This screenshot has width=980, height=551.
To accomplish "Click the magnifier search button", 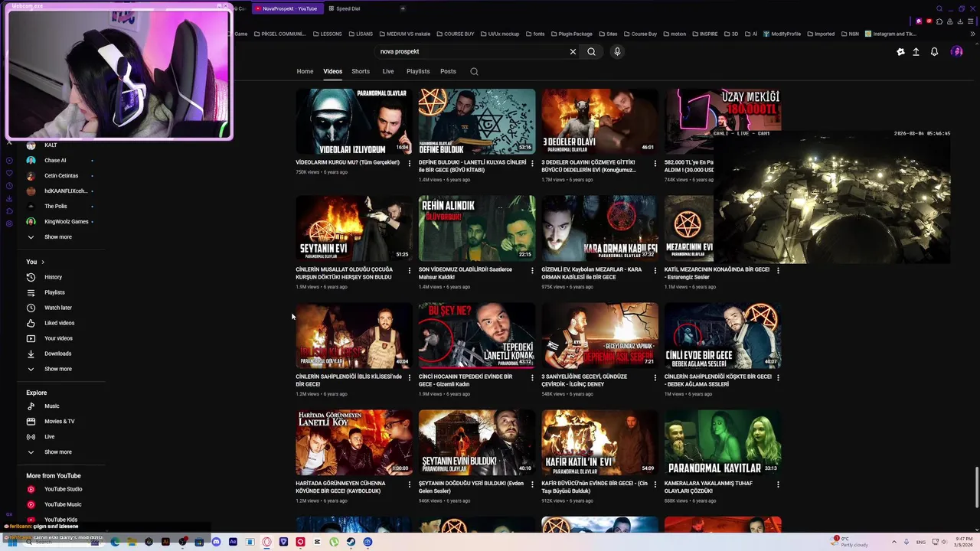I will tap(591, 51).
